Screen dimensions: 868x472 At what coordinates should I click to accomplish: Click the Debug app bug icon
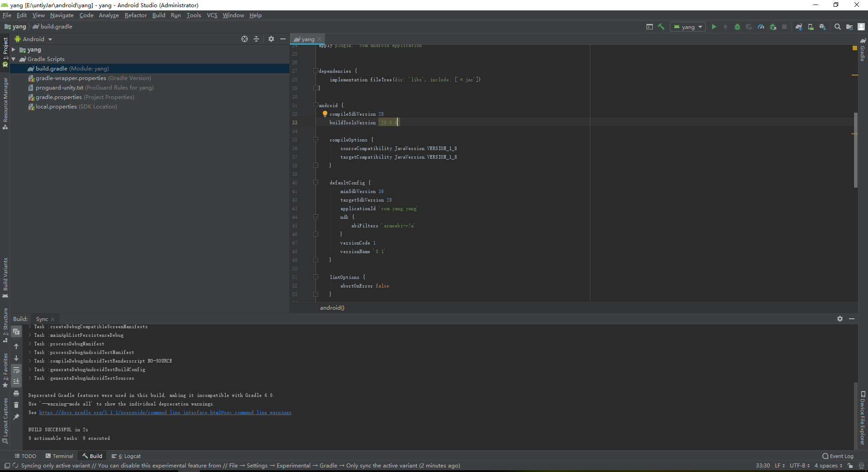tap(737, 27)
